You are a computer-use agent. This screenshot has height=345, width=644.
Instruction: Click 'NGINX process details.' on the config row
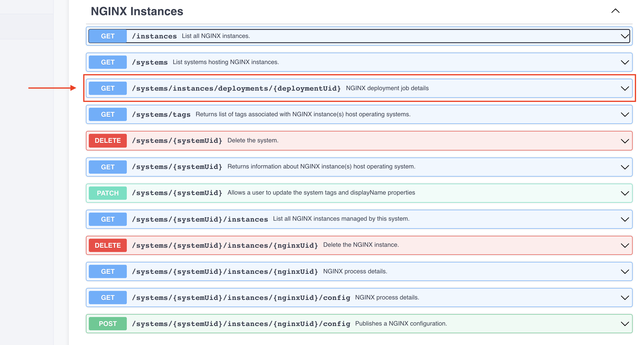point(387,298)
